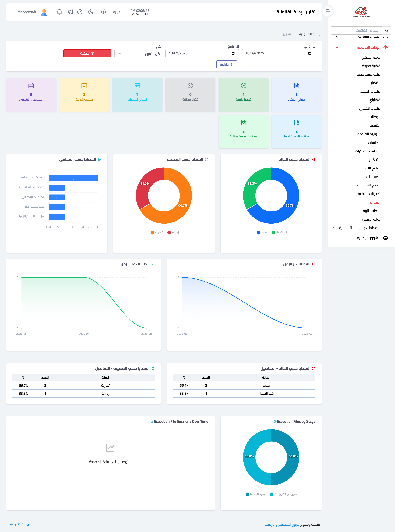Click the إلى تاريخ date field
395x532 pixels.
[202, 53]
